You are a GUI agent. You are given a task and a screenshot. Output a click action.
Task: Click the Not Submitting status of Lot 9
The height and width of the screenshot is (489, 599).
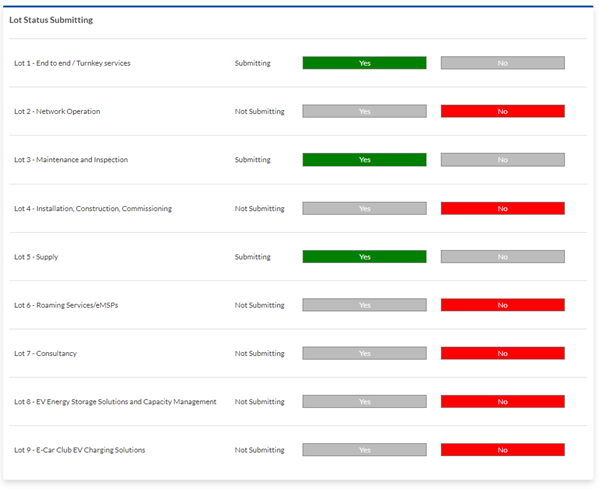pos(259,450)
